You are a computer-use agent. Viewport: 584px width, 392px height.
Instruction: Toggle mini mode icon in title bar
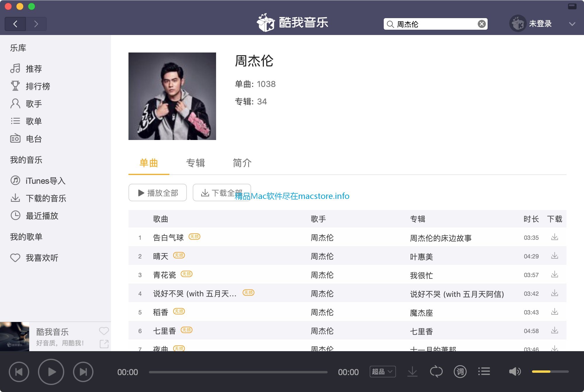point(572,6)
